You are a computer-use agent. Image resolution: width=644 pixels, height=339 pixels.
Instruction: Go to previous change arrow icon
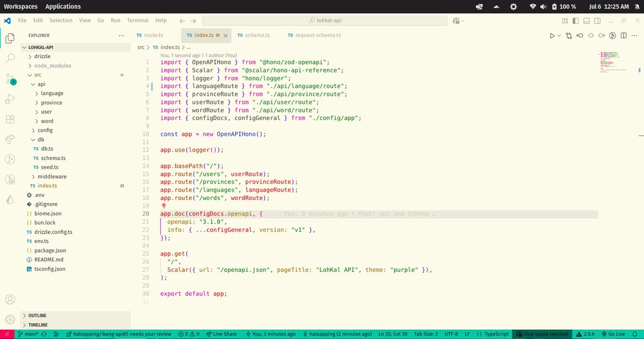(580, 35)
